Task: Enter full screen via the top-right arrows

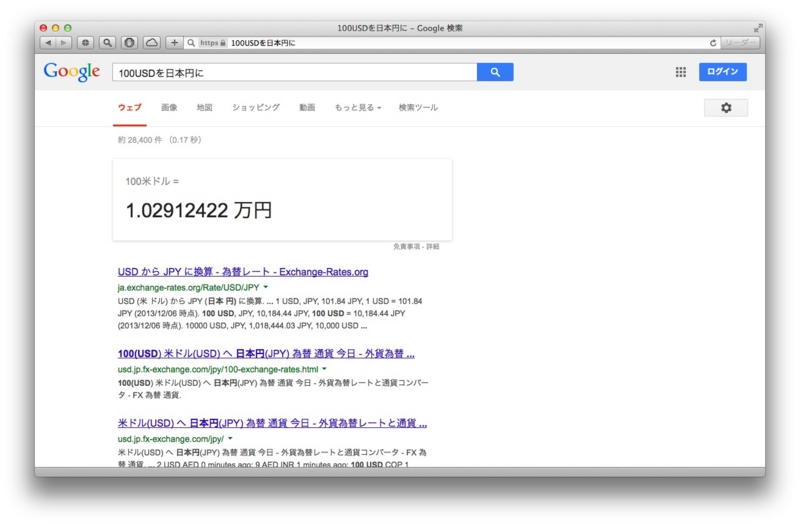Action: click(758, 28)
